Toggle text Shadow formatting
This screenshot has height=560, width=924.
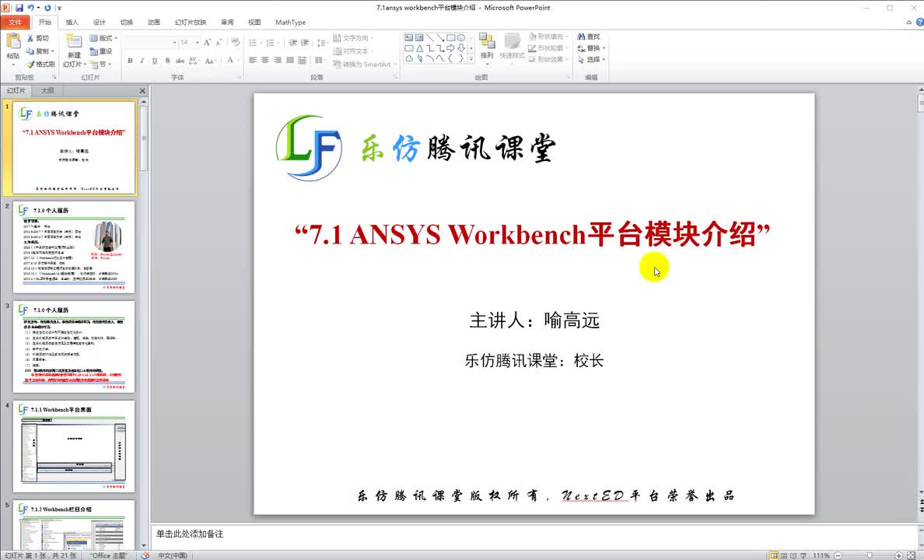pyautogui.click(x=167, y=61)
